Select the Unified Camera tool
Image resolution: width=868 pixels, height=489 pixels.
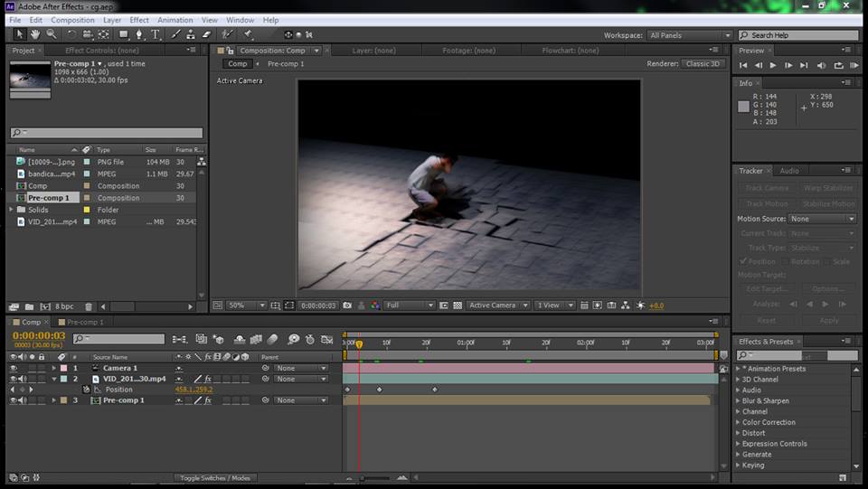tap(88, 34)
